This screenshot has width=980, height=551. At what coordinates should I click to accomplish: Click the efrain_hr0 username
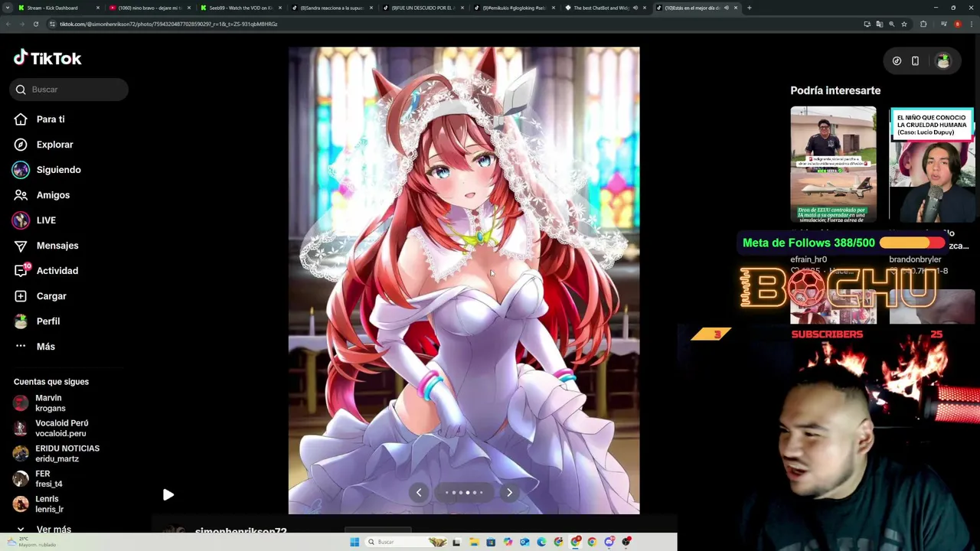[x=808, y=259]
